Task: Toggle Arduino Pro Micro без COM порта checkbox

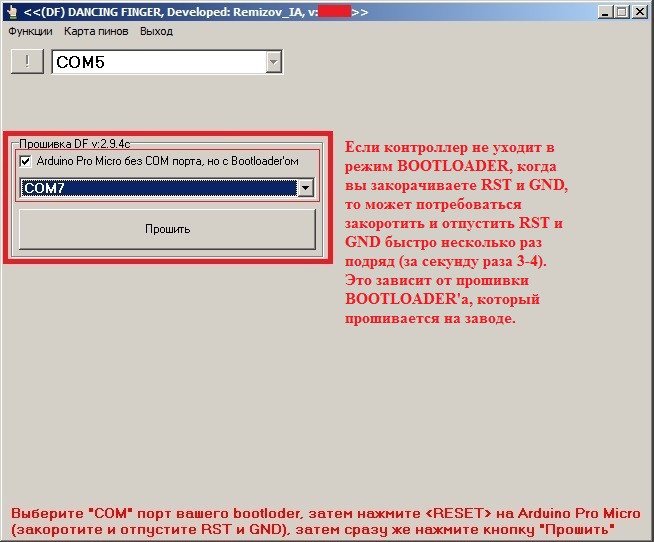Action: pos(25,161)
